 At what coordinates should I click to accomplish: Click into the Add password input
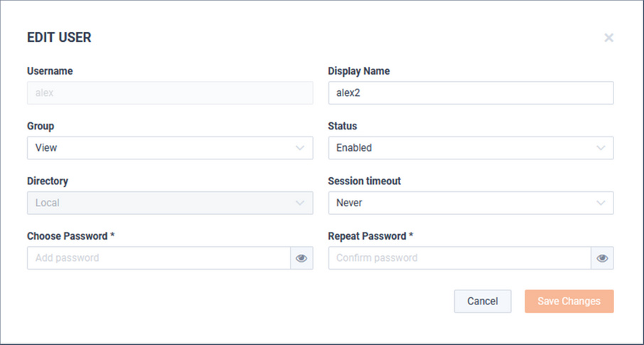coord(159,258)
